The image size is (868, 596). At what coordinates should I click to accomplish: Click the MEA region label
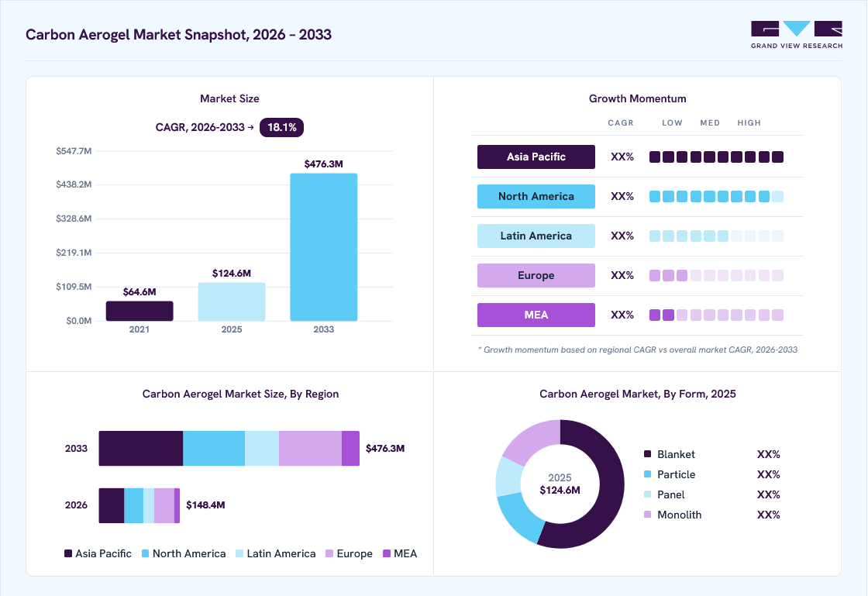(536, 315)
